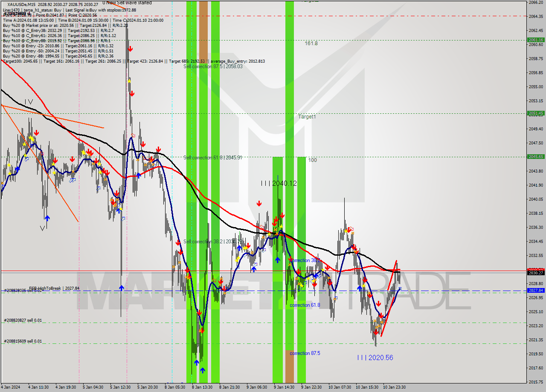Select the 'Buy %20 @ Entry -88: 1994.55' row
The width and height of the screenshot is (546, 392).
tap(58, 56)
